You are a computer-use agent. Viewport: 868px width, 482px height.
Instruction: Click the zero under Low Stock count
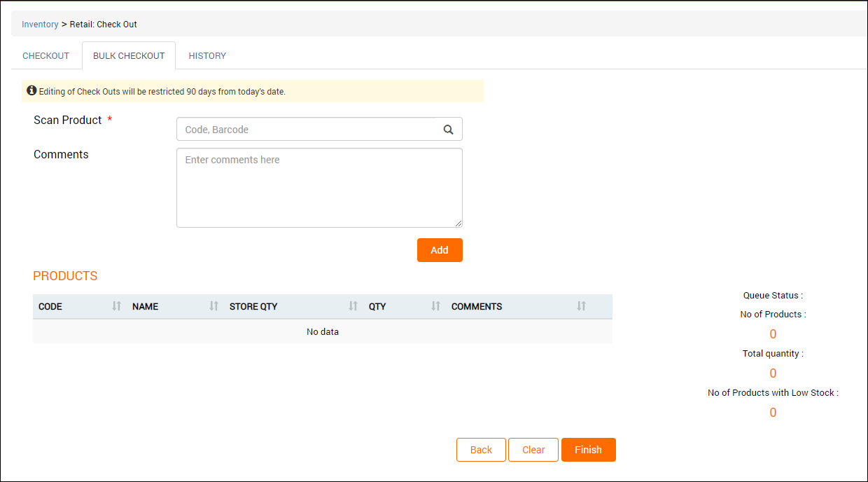click(x=773, y=413)
